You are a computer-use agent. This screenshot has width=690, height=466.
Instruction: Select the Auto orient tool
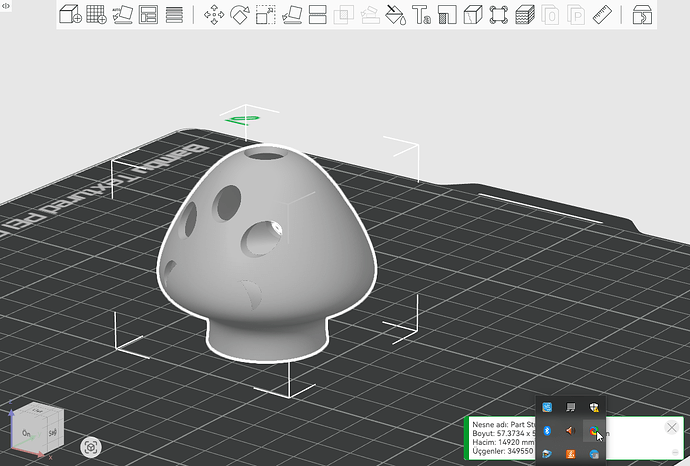122,15
